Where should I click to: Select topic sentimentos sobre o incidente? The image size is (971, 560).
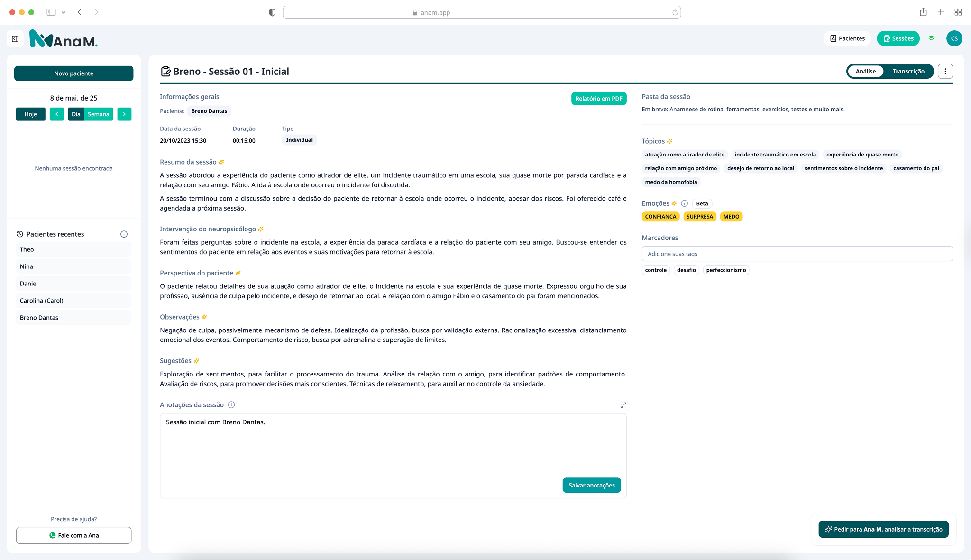tap(843, 168)
